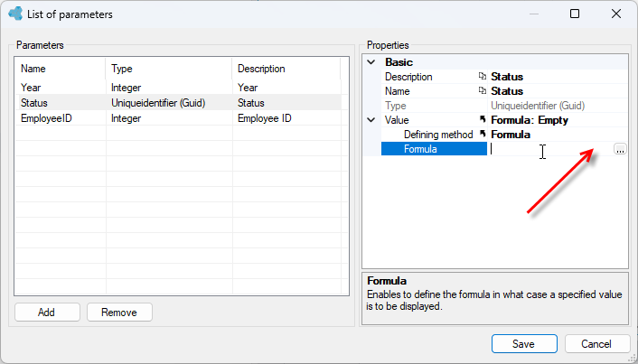Click the marker icon next to Value

[x=483, y=119]
